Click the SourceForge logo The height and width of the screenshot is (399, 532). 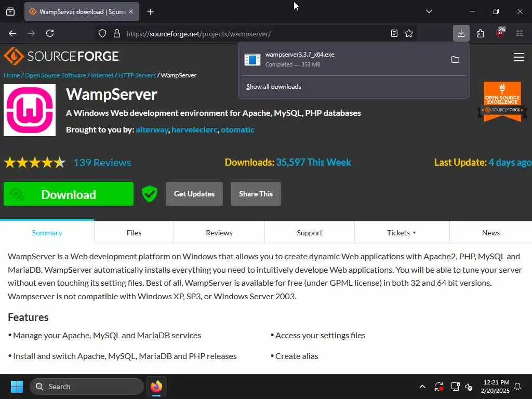(x=61, y=56)
